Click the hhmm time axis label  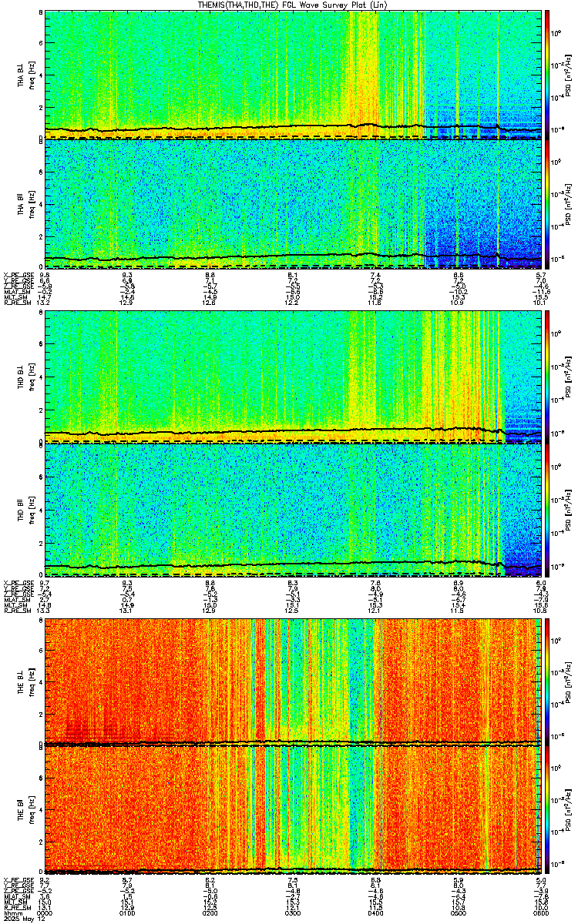click(x=12, y=912)
